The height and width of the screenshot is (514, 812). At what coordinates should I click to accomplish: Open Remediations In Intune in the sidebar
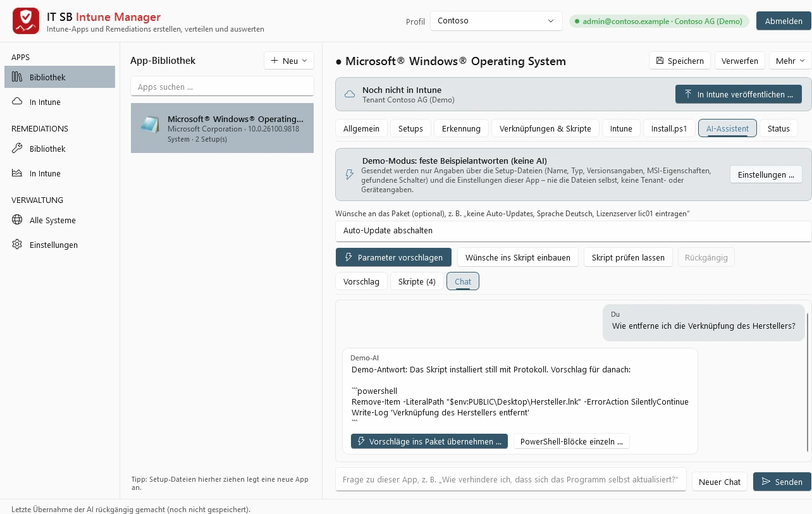[59, 173]
